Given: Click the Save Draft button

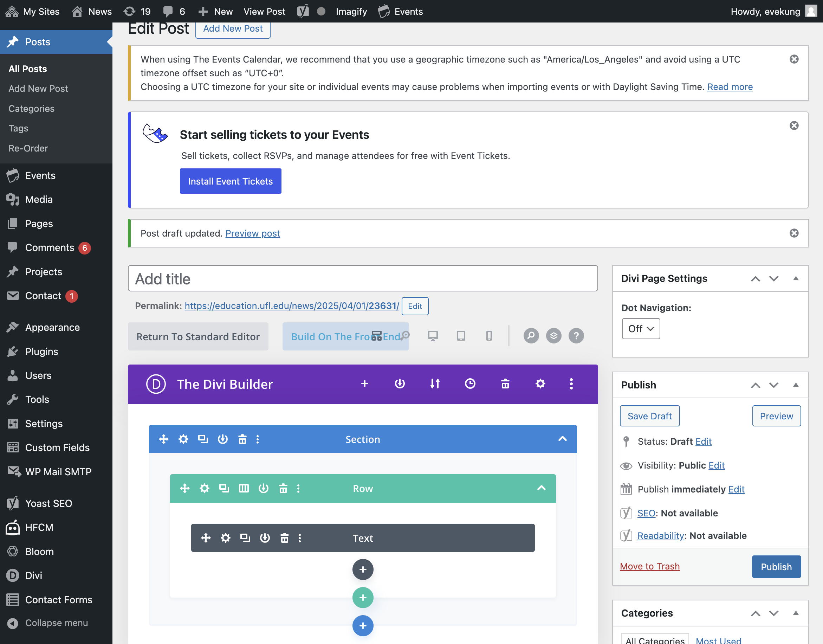Looking at the screenshot, I should 649,416.
